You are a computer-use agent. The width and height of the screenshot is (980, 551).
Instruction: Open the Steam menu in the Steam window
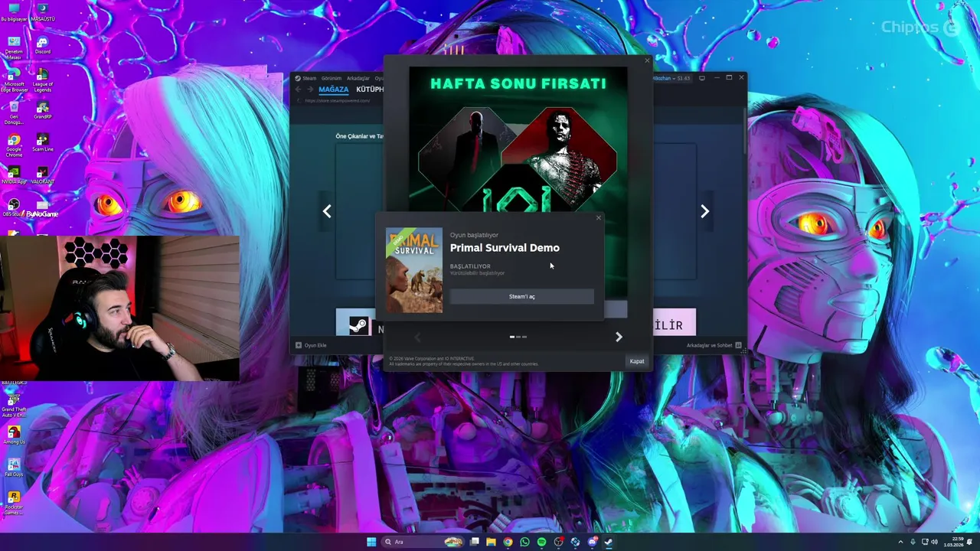[x=305, y=78]
